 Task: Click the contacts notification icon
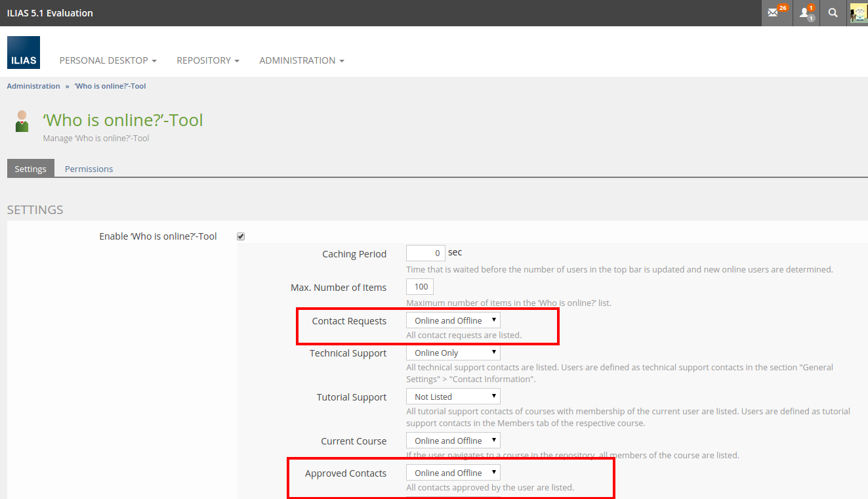click(806, 12)
